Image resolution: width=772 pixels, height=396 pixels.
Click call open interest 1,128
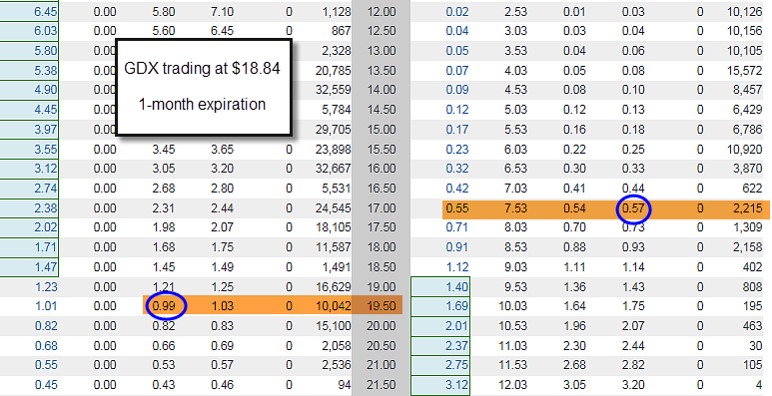tap(337, 11)
